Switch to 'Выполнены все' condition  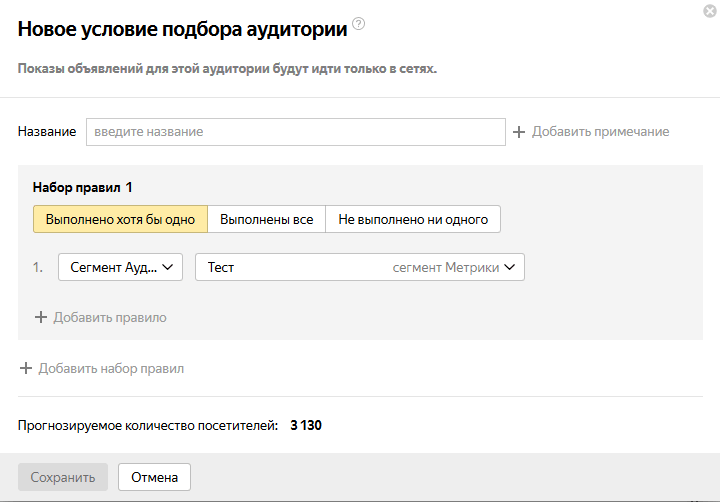(x=266, y=219)
